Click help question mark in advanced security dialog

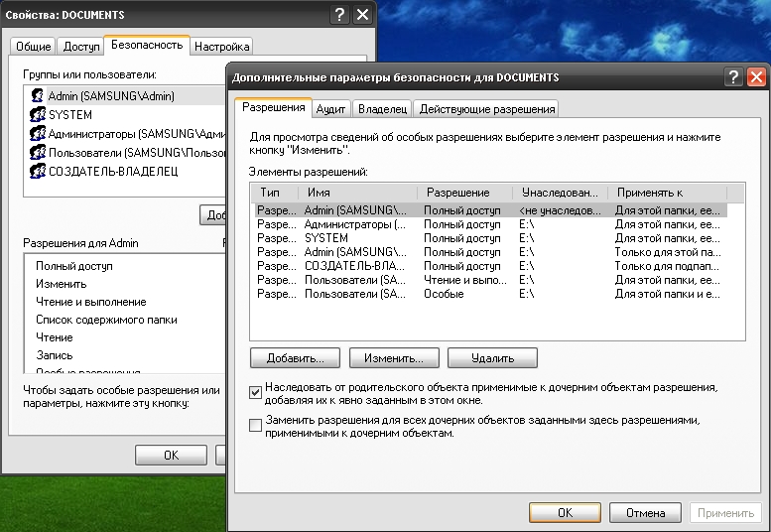734,77
